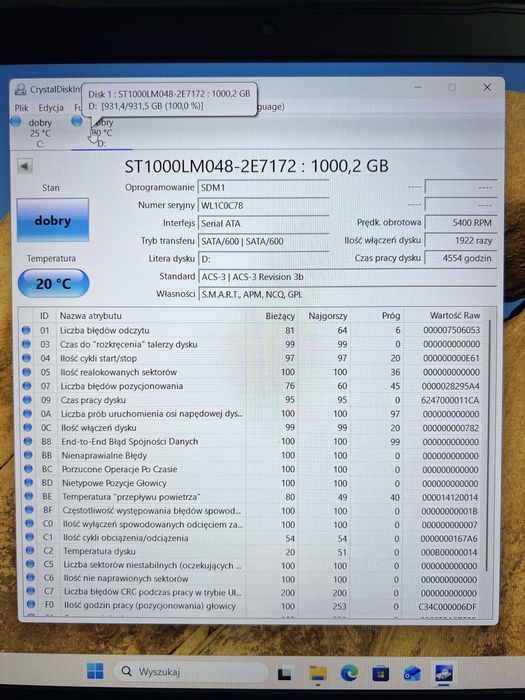Click the Interfejs field Serial ATA
Viewport: 525px width, 700px height.
pyautogui.click(x=263, y=223)
